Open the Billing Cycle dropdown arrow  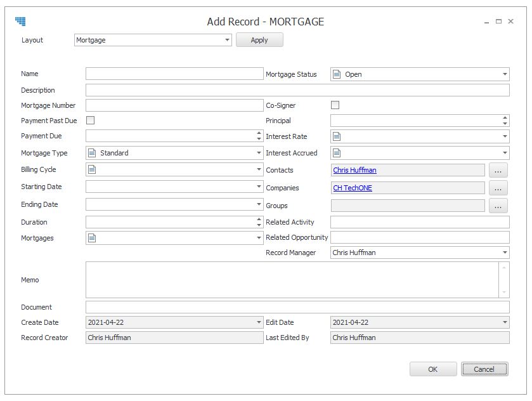[x=259, y=169]
